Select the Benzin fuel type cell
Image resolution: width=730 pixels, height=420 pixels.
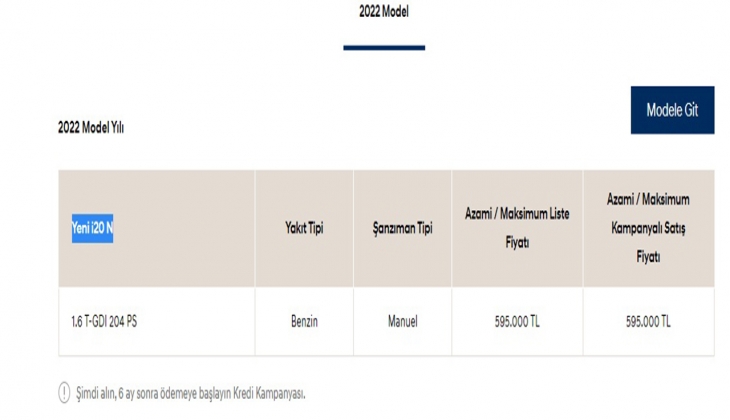pos(304,322)
